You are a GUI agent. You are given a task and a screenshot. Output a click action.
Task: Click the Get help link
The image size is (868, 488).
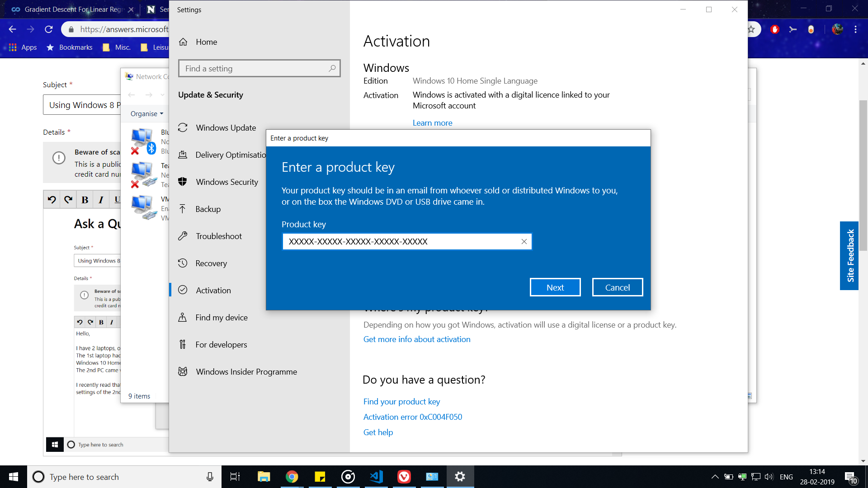378,432
